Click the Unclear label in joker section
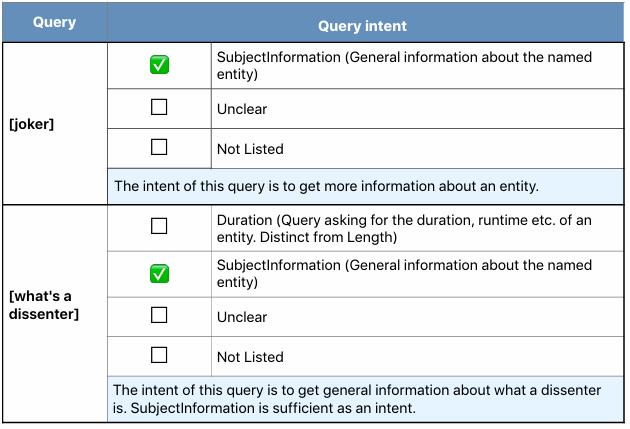 coord(242,109)
